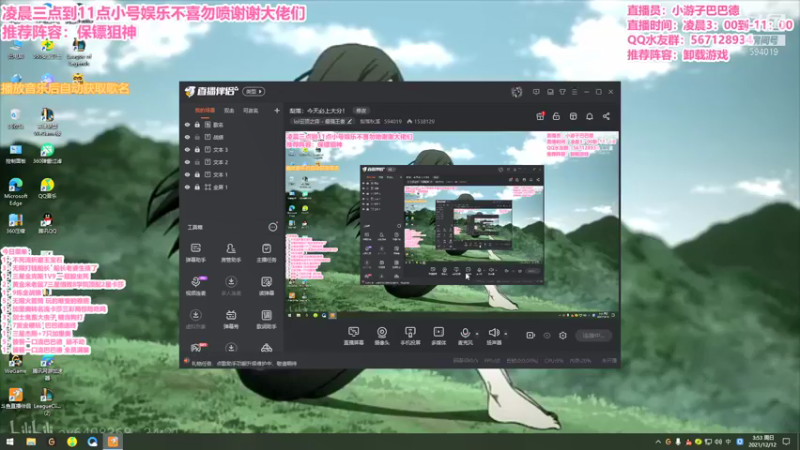The image size is (800, 450).
Task: Show hidden system tray icons chevron
Action: [658, 442]
